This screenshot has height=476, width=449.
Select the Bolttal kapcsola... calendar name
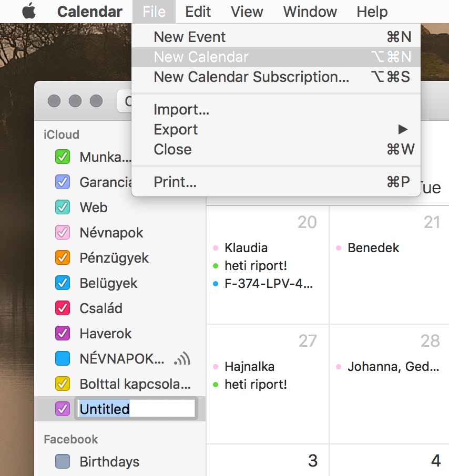coord(135,384)
